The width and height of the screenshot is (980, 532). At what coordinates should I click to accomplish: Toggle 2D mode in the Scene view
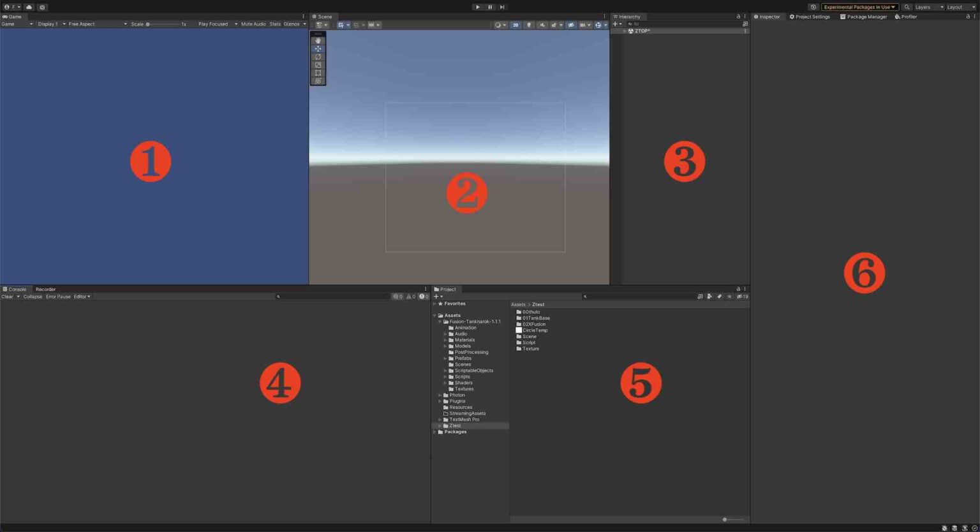tap(516, 25)
